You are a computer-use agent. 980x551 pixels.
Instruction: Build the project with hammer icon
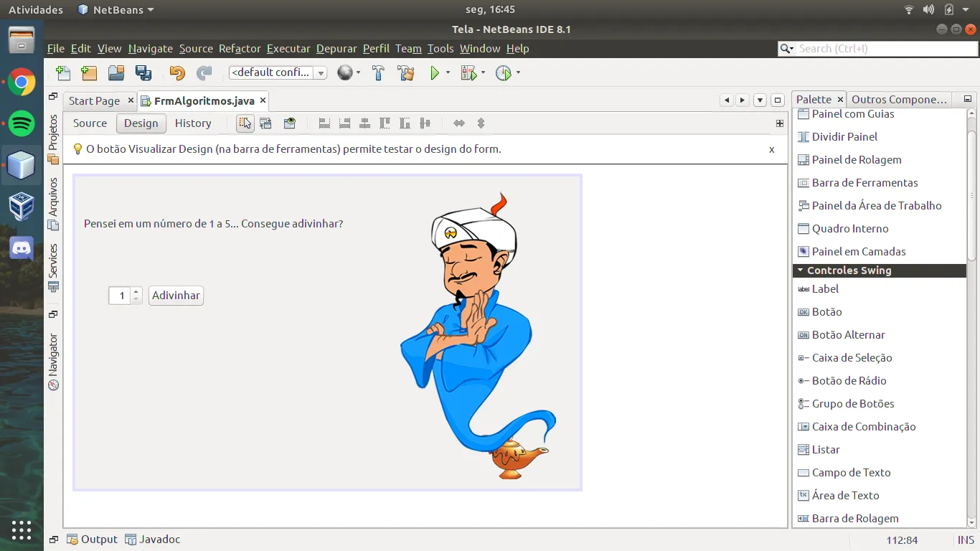pos(378,73)
